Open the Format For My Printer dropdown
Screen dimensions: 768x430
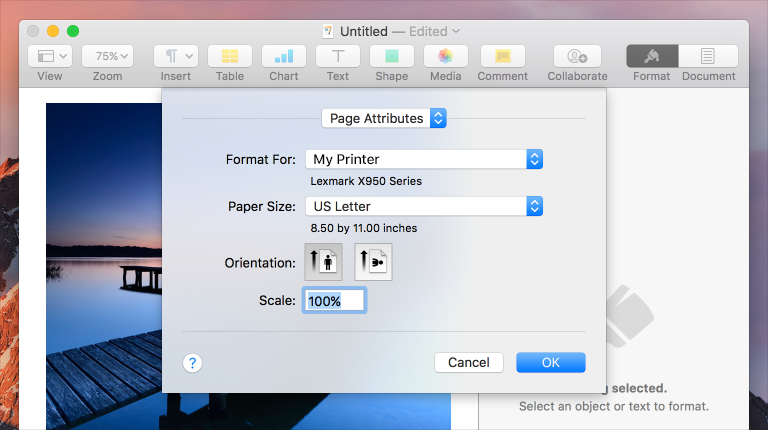(424, 159)
